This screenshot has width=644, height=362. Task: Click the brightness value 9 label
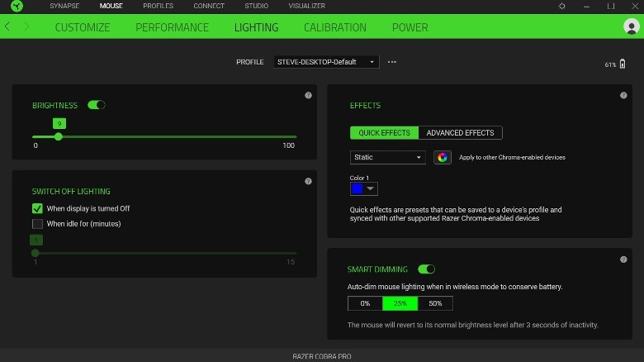(59, 123)
